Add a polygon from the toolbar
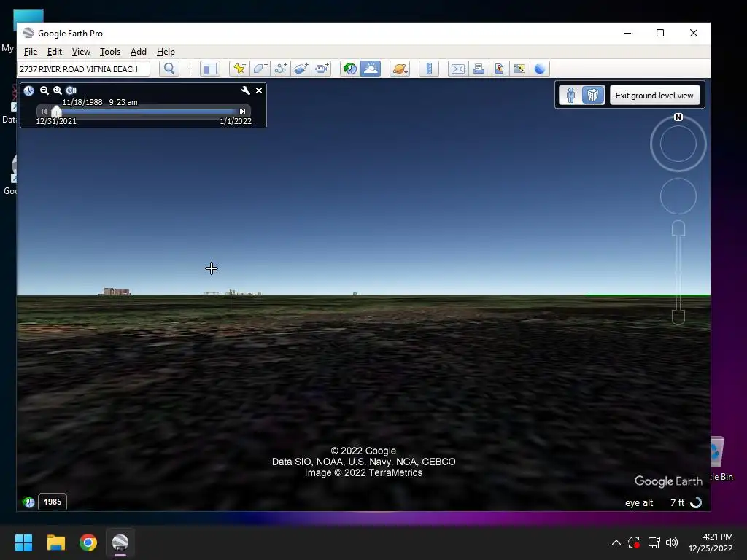The width and height of the screenshot is (747, 560). [260, 69]
